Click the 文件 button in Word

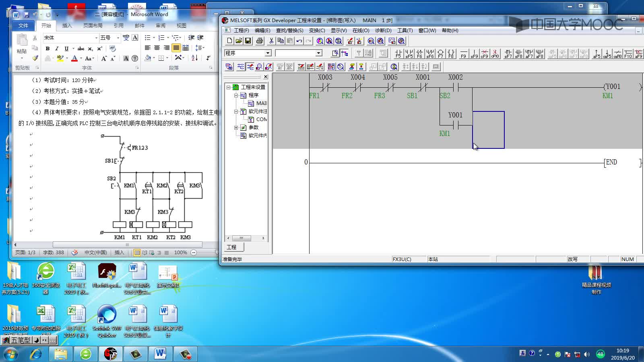(23, 25)
